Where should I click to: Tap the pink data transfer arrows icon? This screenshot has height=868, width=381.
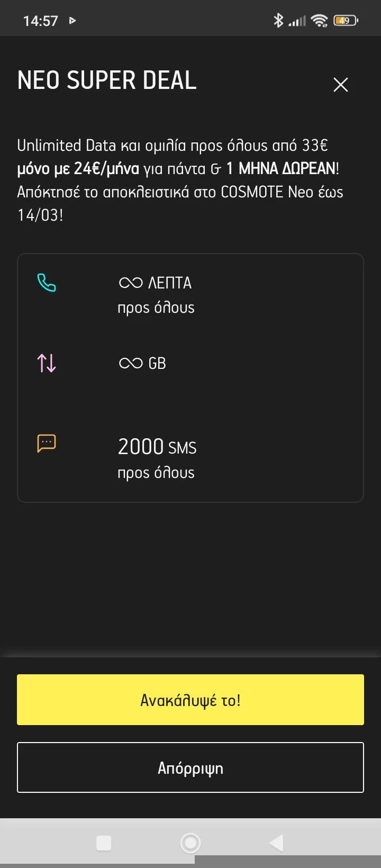click(47, 363)
